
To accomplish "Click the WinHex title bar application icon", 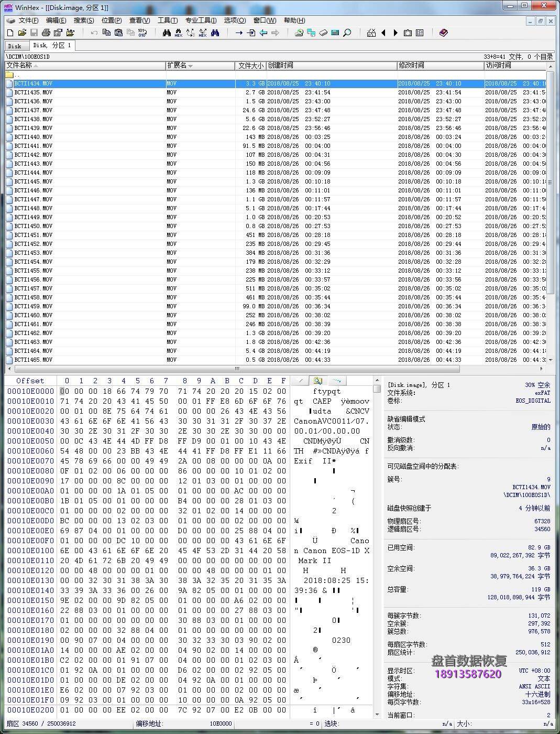I will pos(8,7).
